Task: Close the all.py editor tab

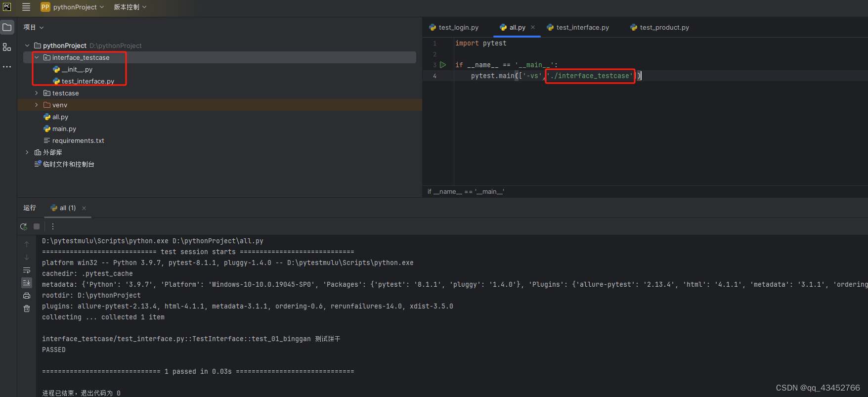Action: [x=533, y=28]
